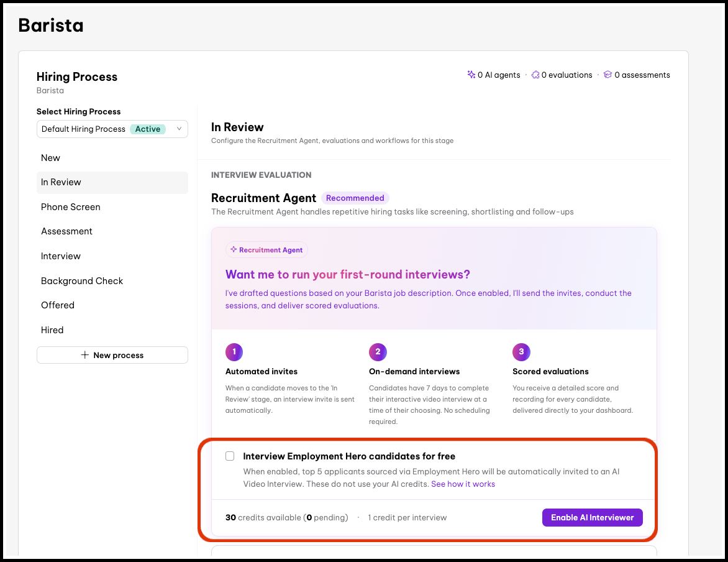Click the Barista page title
The height and width of the screenshot is (562, 728).
51,25
